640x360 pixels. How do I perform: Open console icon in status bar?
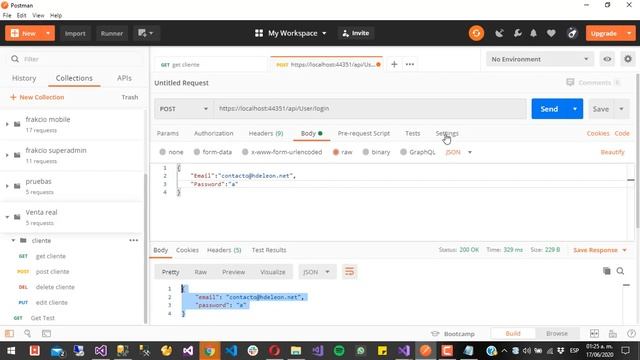tap(47, 333)
